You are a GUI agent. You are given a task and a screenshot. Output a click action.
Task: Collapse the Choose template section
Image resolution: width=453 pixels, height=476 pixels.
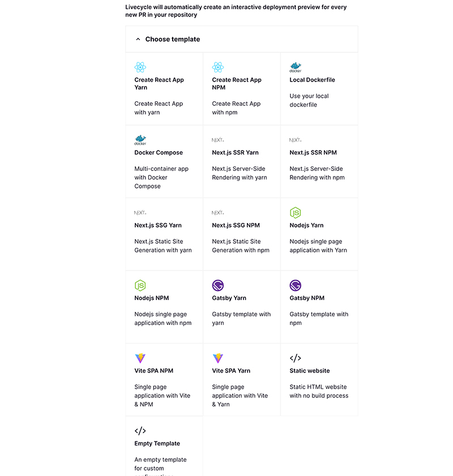[x=138, y=39]
